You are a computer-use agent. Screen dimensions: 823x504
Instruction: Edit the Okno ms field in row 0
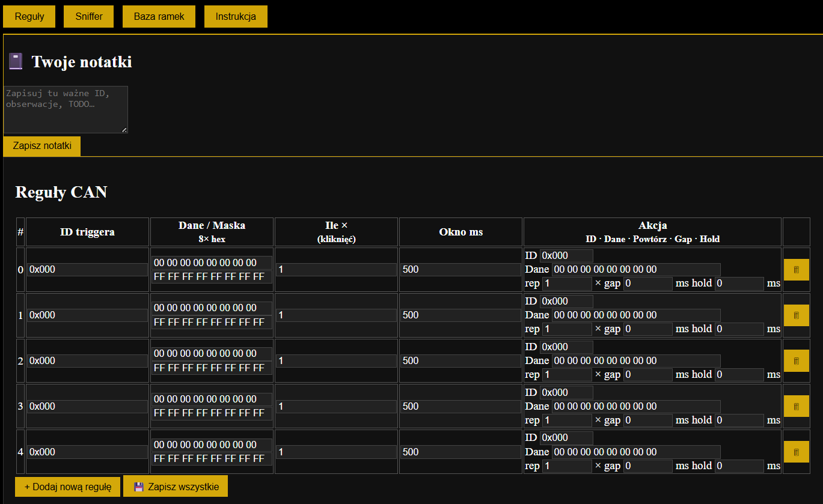[x=460, y=270]
